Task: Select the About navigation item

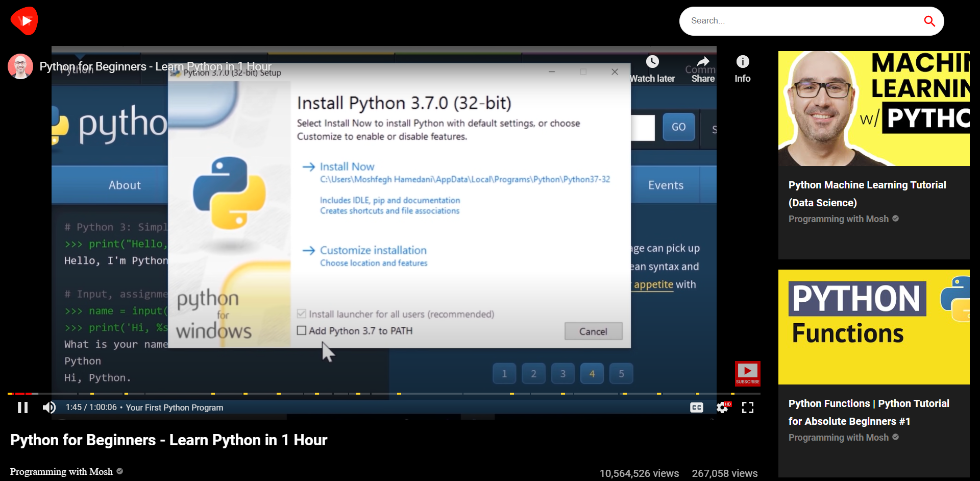Action: [124, 185]
